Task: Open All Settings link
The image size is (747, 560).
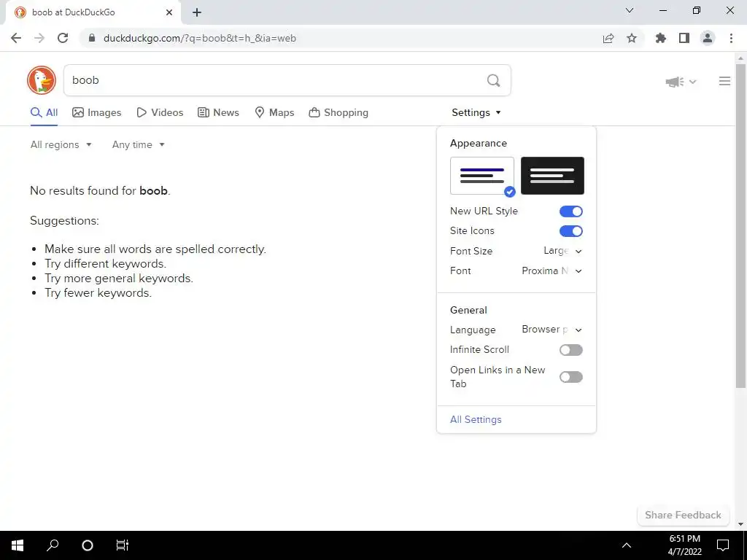Action: coord(476,419)
